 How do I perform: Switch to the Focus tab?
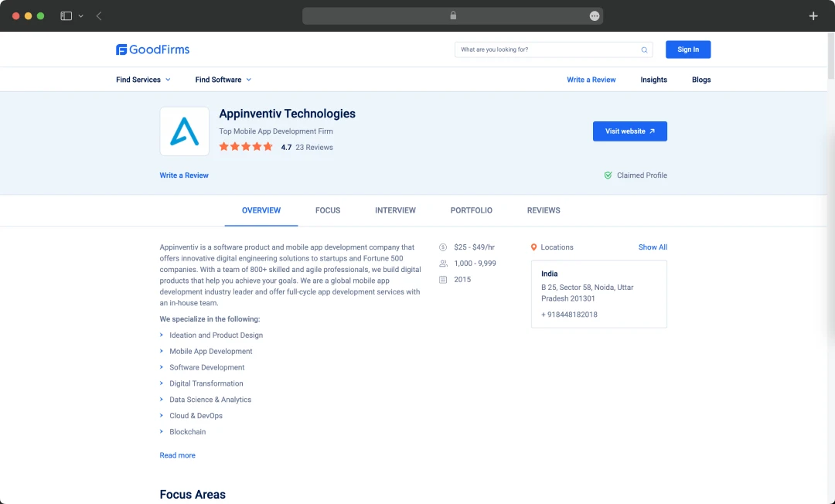(328, 211)
